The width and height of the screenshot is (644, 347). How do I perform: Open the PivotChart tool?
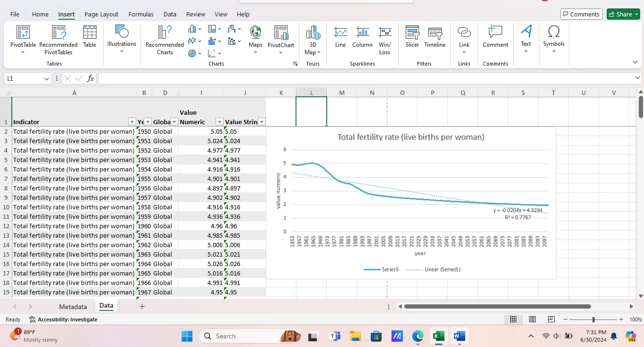click(x=281, y=39)
